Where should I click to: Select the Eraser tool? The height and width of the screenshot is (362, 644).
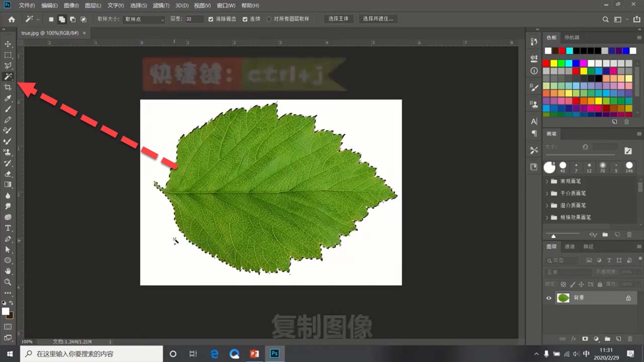click(8, 174)
